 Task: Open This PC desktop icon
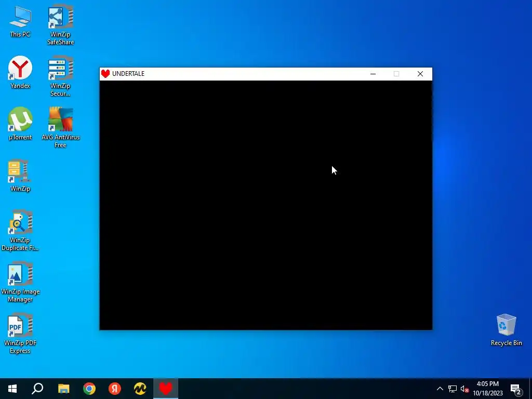click(20, 21)
